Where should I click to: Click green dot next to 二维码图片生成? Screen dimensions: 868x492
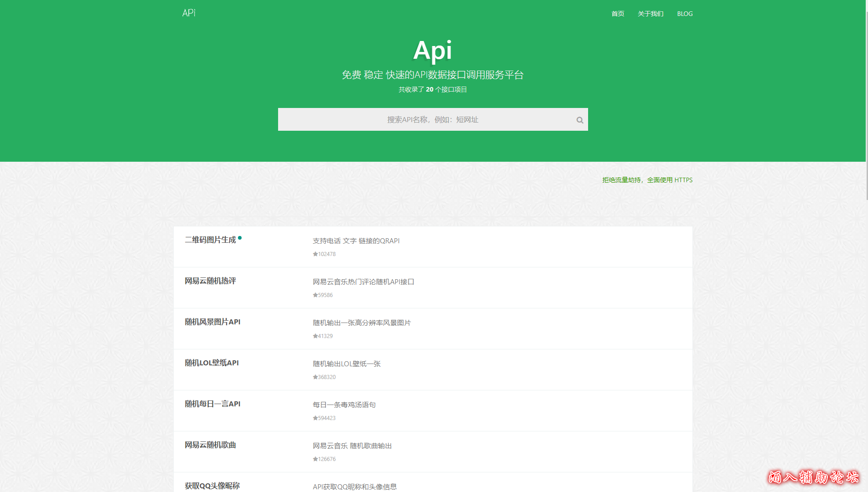[x=240, y=238]
